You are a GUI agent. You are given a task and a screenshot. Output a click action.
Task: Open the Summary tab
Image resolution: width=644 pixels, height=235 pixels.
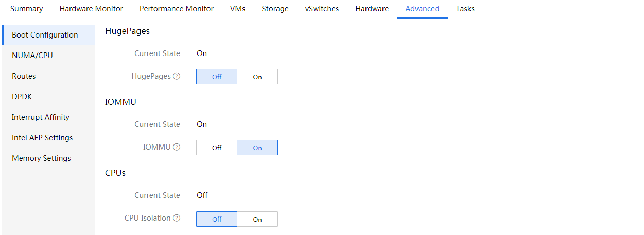coord(27,9)
